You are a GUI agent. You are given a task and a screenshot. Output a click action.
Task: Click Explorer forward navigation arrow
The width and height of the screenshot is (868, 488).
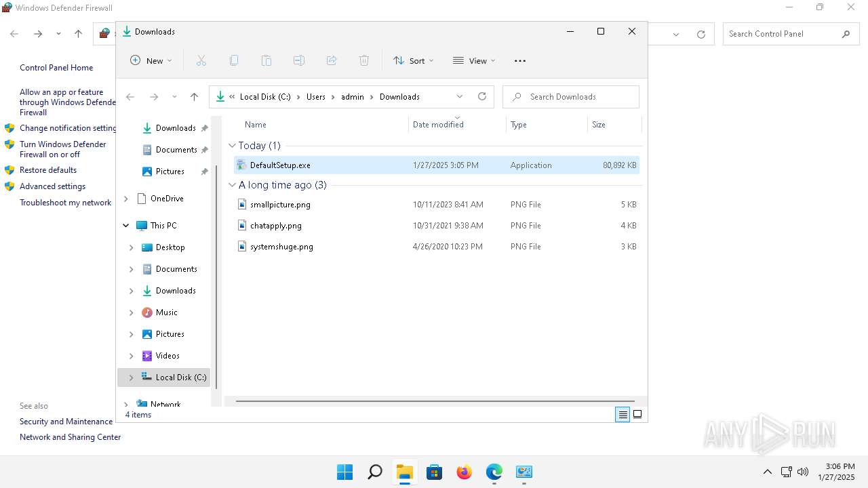coord(154,97)
